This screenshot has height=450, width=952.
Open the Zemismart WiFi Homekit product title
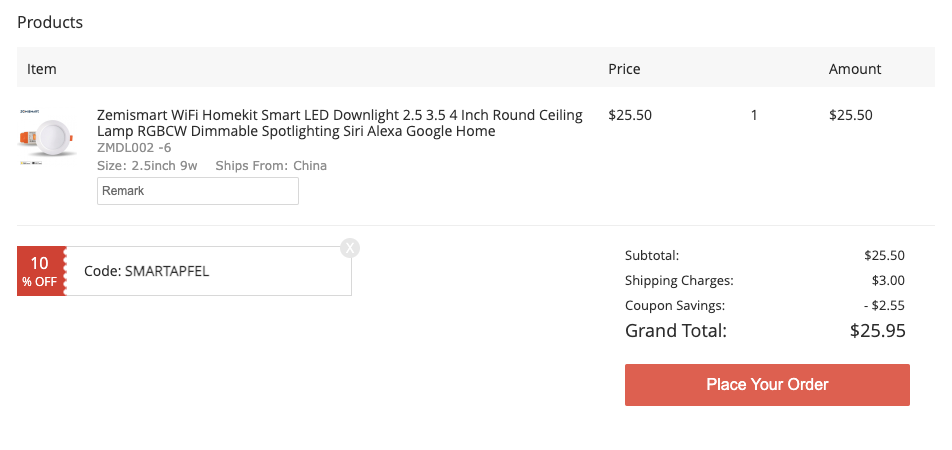pos(339,123)
